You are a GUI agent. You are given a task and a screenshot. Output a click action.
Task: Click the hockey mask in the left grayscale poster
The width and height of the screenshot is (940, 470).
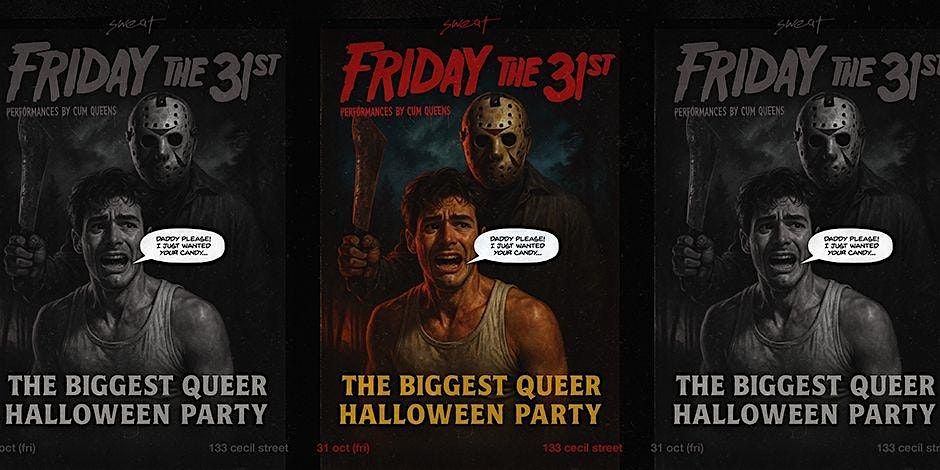tap(161, 138)
